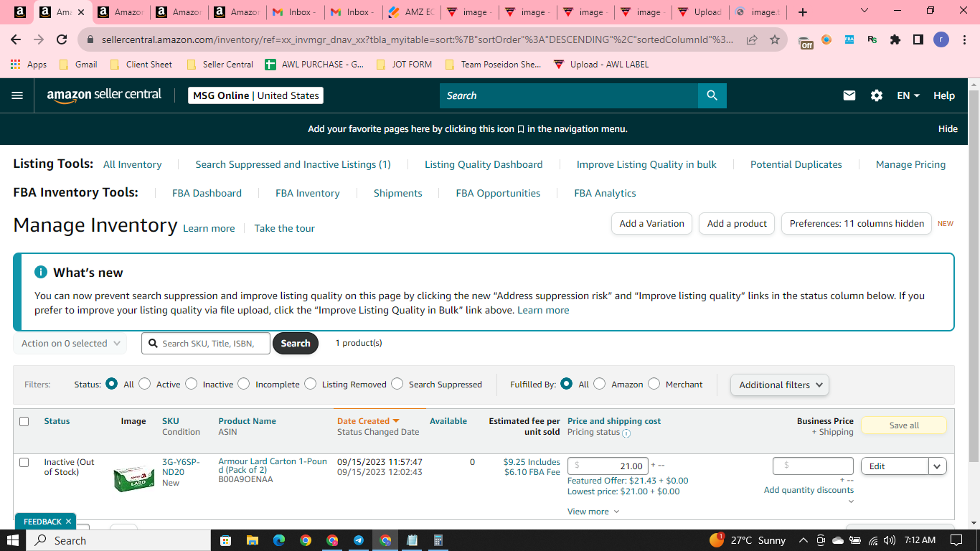980x551 pixels.
Task: Click the extension icon with the Off badge
Action: point(806,41)
